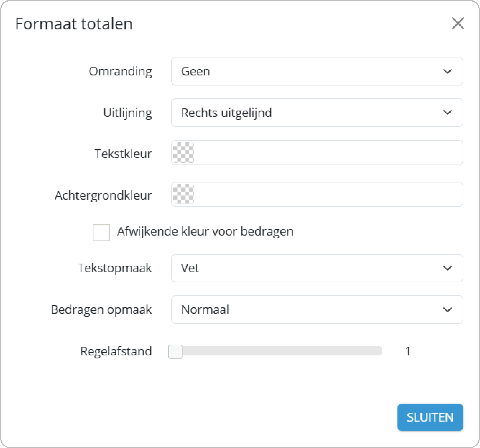Click the Tekstopmaak field label
This screenshot has height=448, width=480.
[115, 268]
